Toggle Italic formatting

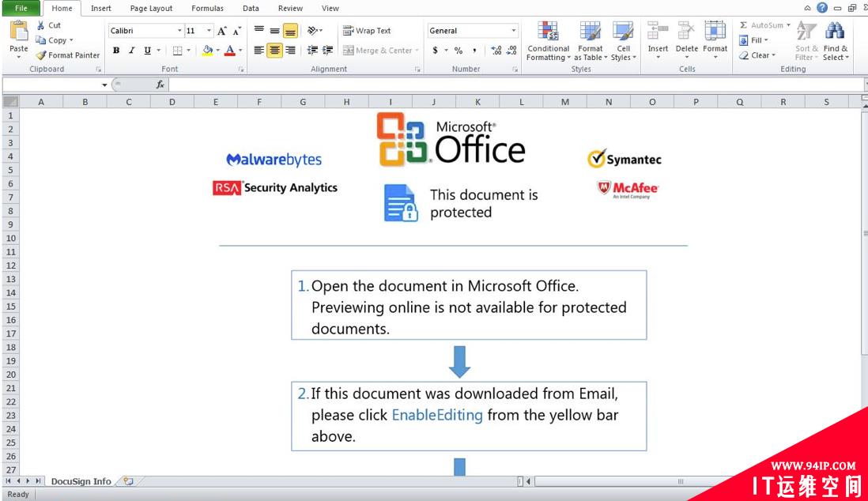coord(132,51)
